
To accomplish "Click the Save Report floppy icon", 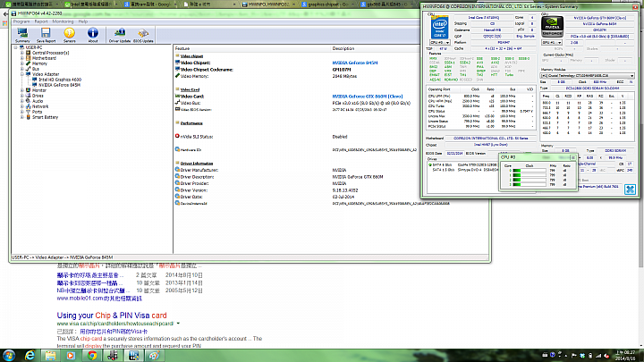I will point(46,35).
